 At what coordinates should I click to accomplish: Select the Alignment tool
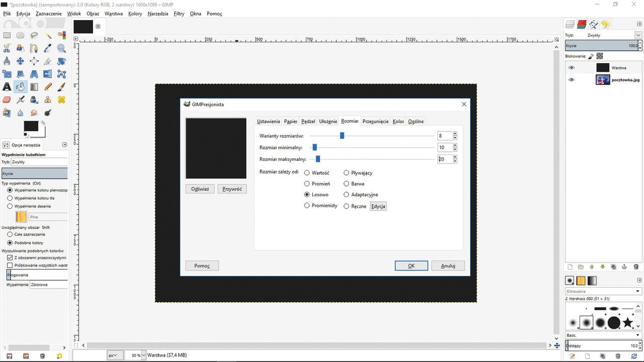34,61
